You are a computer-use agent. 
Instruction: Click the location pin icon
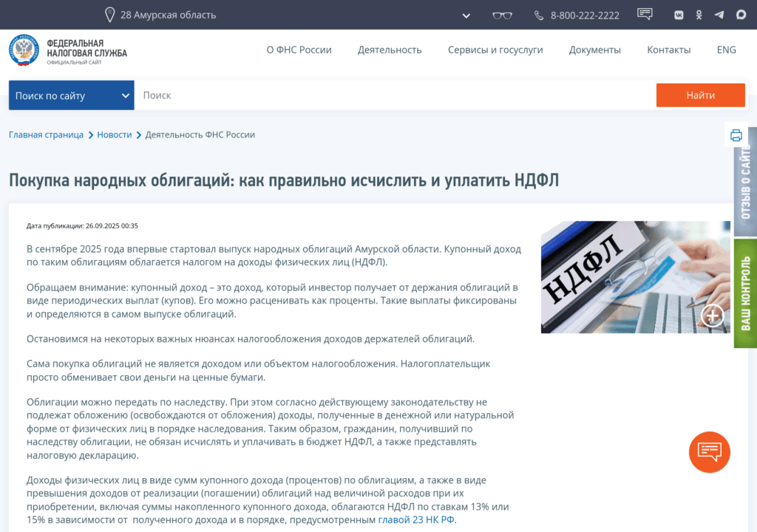pyautogui.click(x=109, y=15)
